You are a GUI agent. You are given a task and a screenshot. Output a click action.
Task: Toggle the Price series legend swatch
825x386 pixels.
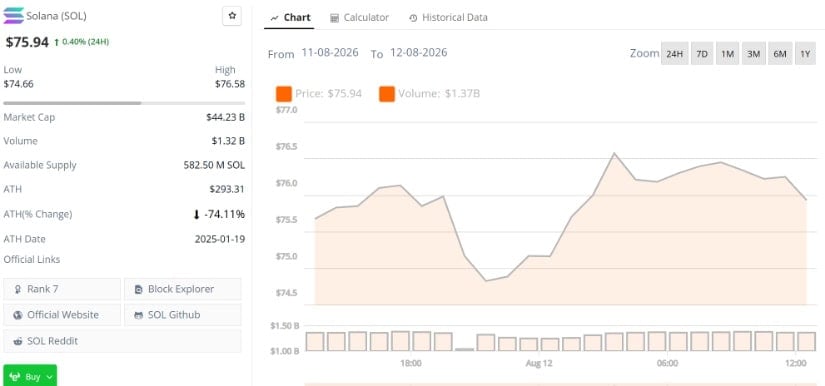pos(284,94)
